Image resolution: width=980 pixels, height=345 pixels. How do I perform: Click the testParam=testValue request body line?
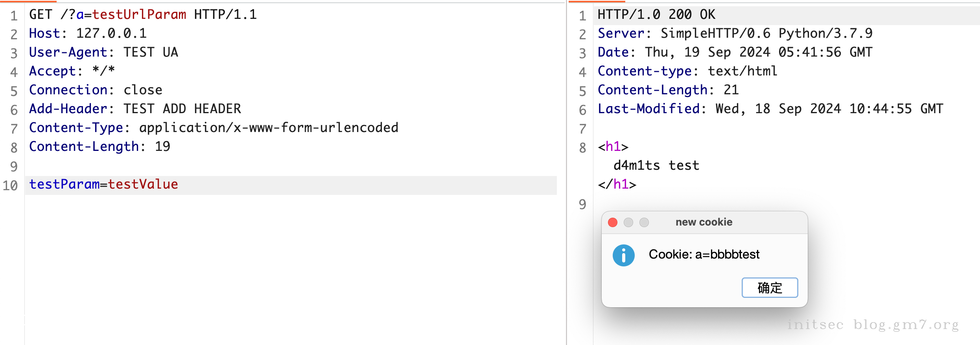(x=103, y=184)
